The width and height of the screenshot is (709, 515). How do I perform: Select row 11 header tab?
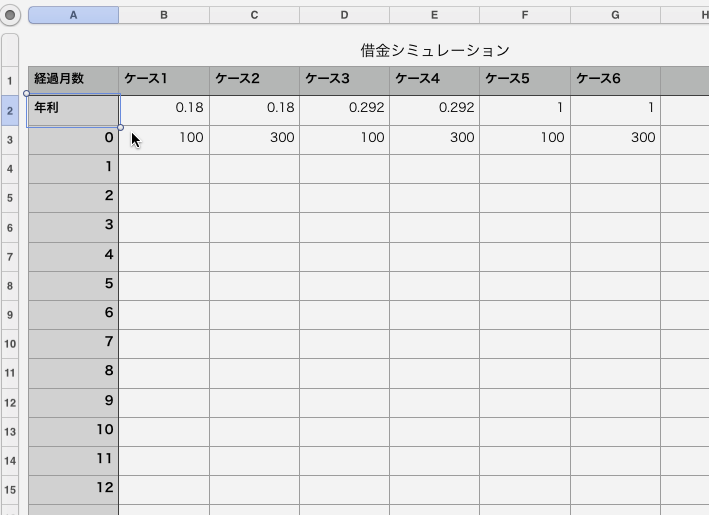(x=10, y=373)
